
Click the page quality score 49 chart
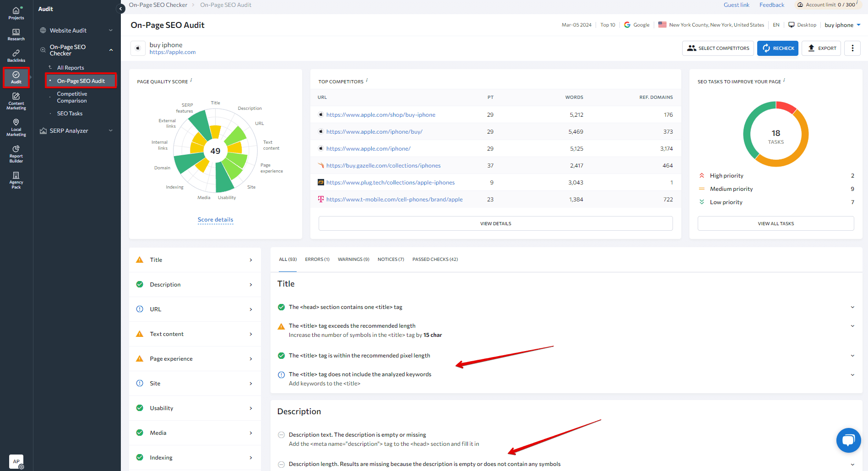215,151
